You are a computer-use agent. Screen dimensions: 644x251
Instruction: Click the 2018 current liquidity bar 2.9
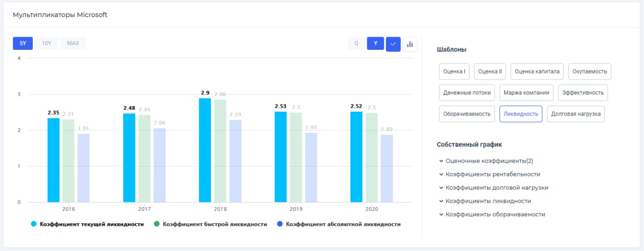(x=205, y=150)
